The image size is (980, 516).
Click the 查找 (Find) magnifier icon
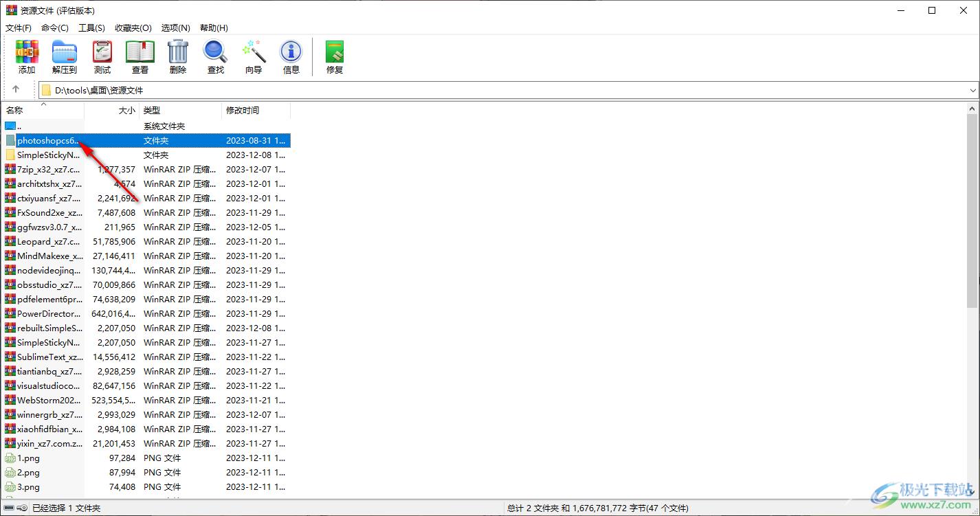point(216,52)
